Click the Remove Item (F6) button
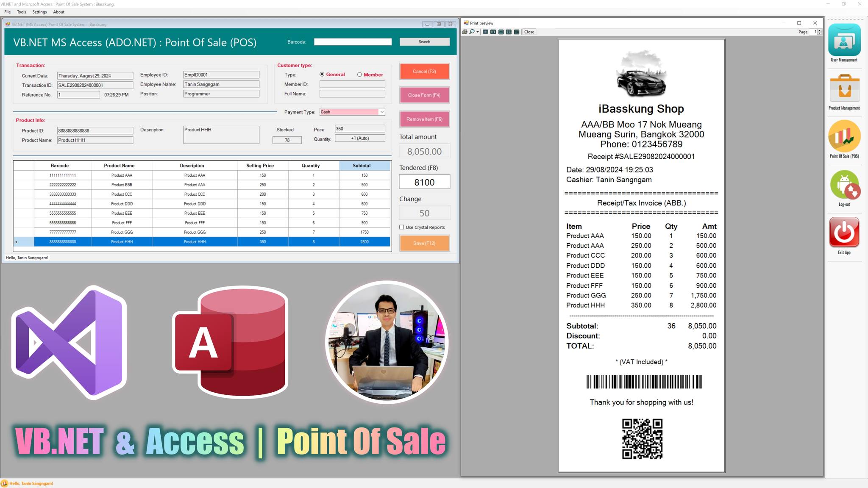 424,119
